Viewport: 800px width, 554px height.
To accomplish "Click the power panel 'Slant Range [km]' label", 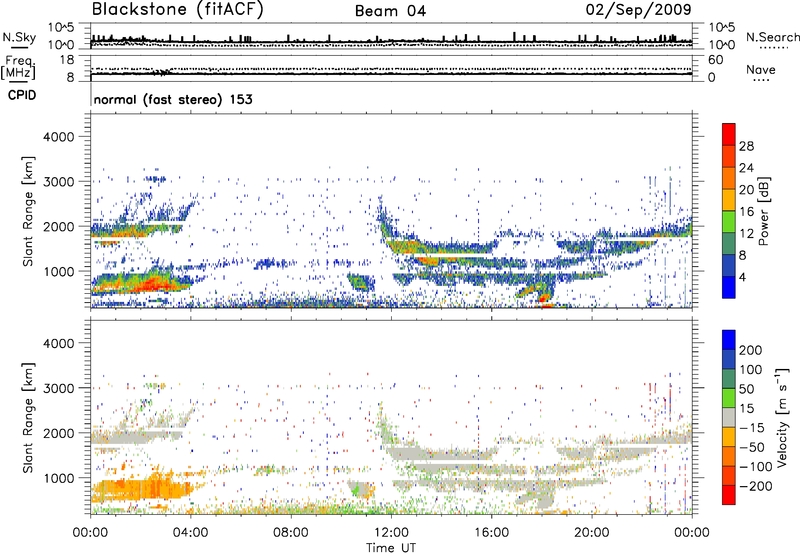I will click(28, 211).
